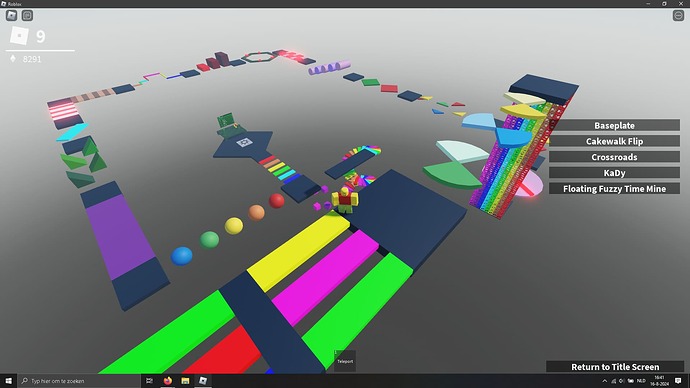Expand hidden system tray icons

coord(605,381)
